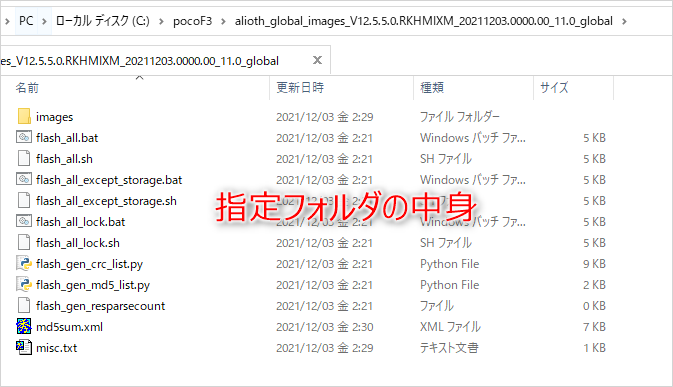
Task: Select the misc.txt file name
Action: [57, 348]
